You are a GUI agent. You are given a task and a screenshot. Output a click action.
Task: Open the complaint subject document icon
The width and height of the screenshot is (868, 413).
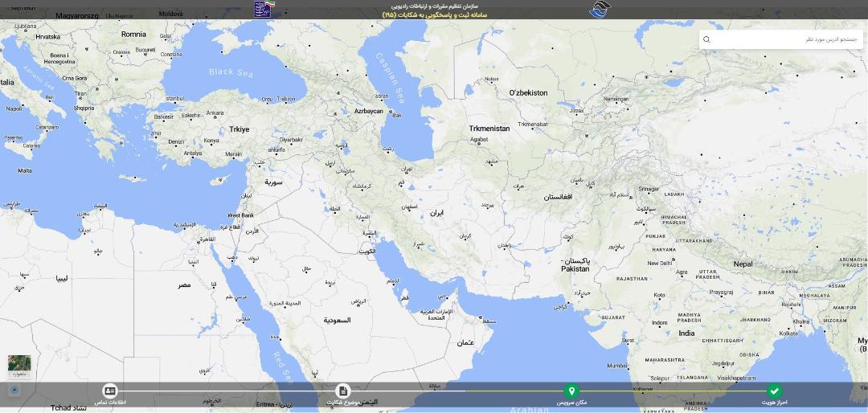[343, 391]
